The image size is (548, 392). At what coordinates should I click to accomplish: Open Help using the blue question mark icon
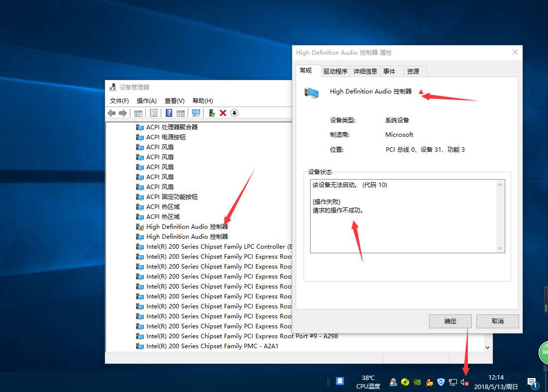[169, 113]
